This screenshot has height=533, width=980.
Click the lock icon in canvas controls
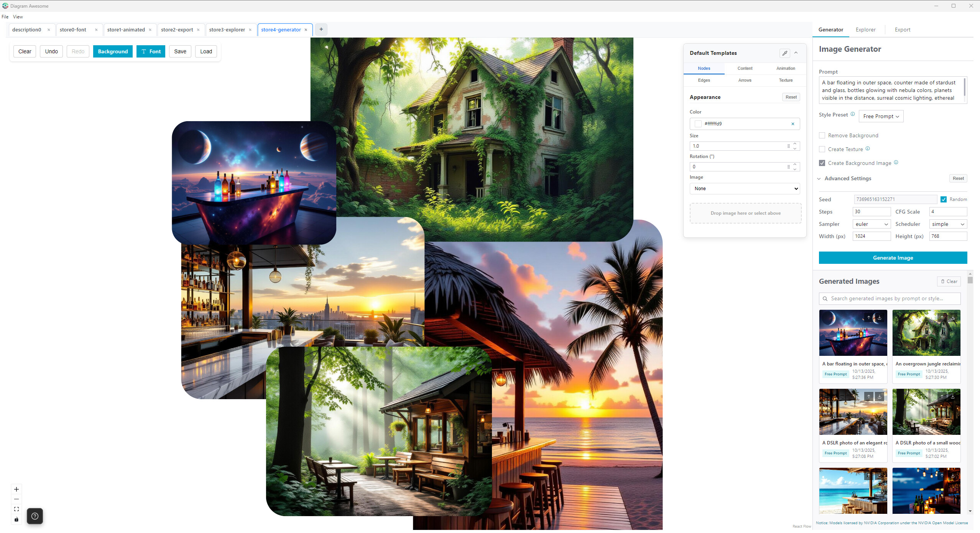(16, 520)
